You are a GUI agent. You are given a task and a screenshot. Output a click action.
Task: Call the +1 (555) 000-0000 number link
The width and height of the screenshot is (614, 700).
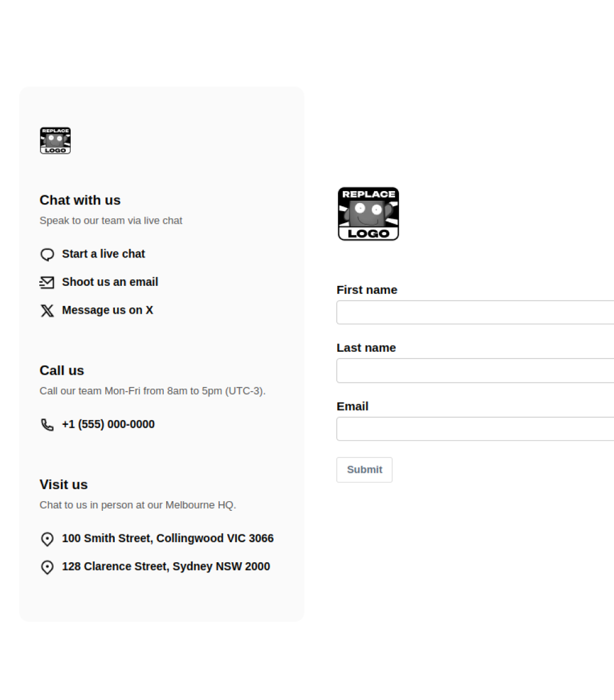108,424
